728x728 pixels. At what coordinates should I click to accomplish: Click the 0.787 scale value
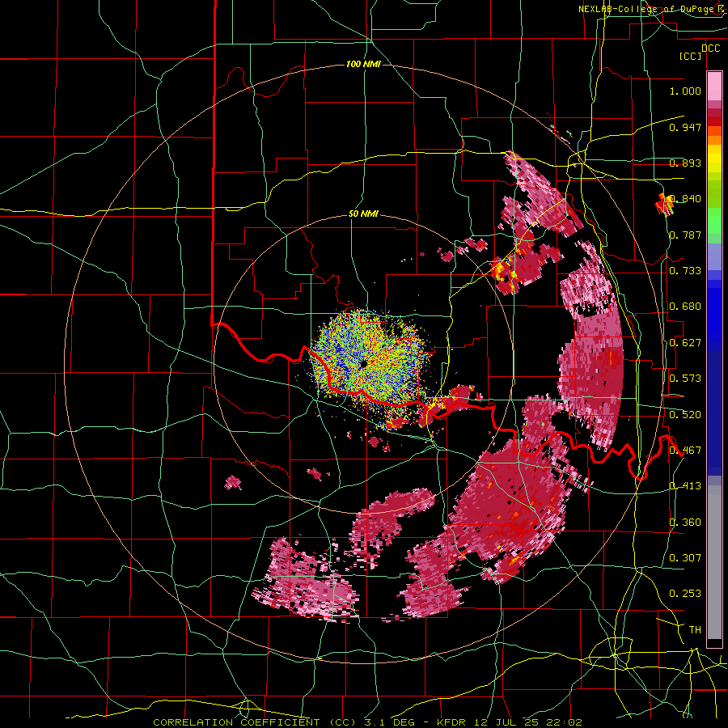(x=685, y=235)
